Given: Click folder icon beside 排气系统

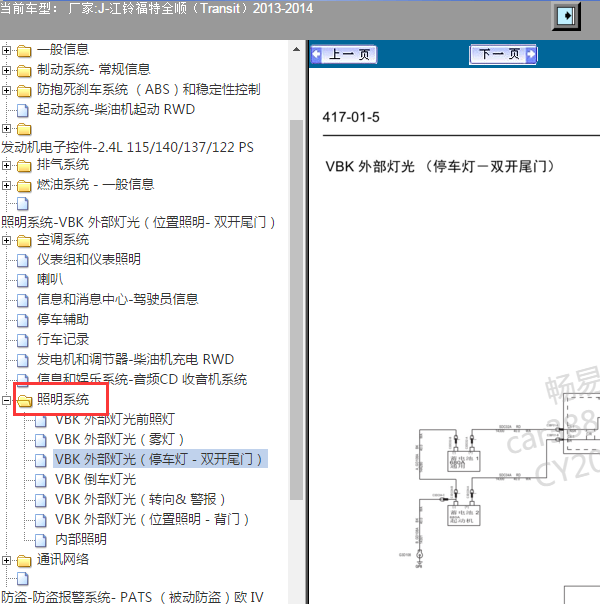Looking at the screenshot, I should tap(24, 166).
